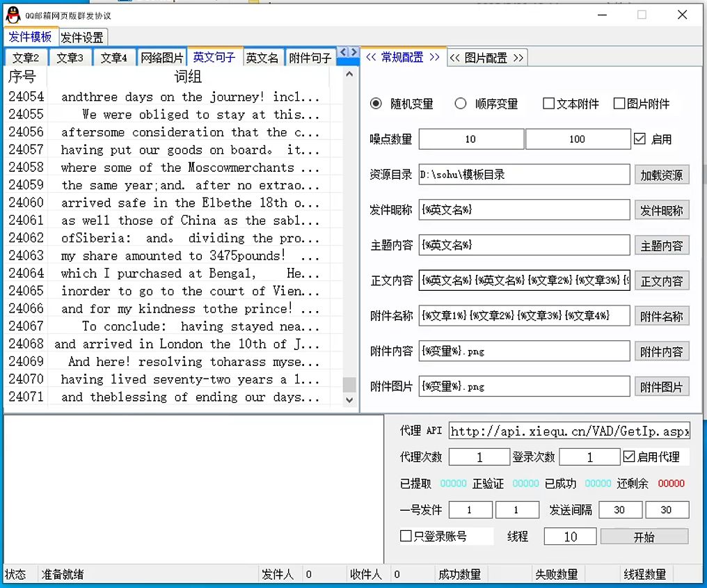Image resolution: width=707 pixels, height=588 pixels.
Task: Switch to the 发件设置 tab
Action: tap(82, 38)
